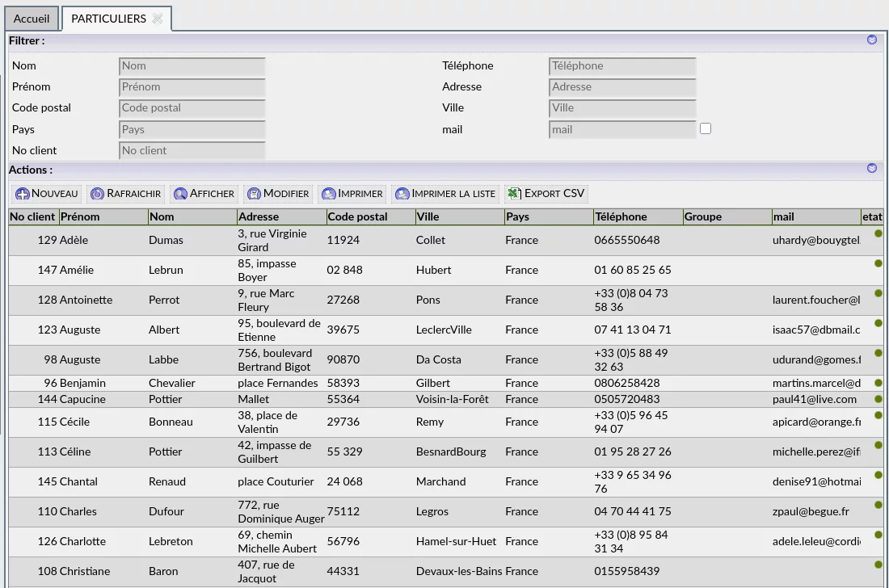
Task: Click the green status dot for Adèle Dumas
Action: click(878, 233)
